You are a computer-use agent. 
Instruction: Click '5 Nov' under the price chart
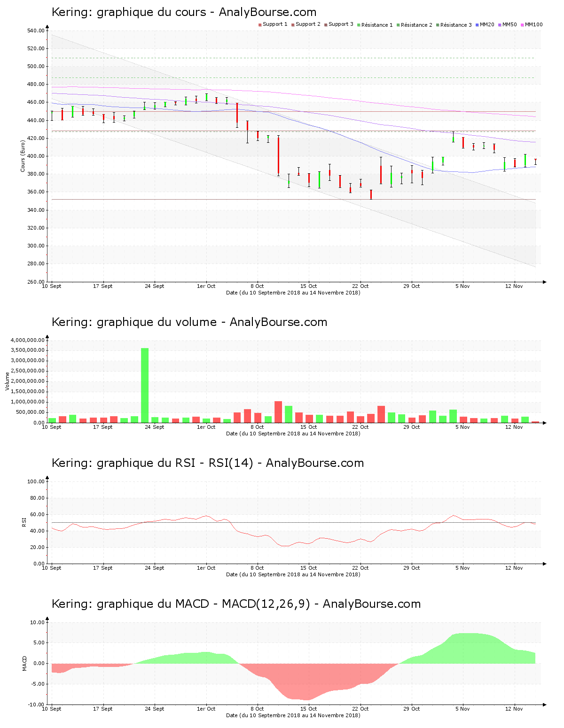point(463,286)
